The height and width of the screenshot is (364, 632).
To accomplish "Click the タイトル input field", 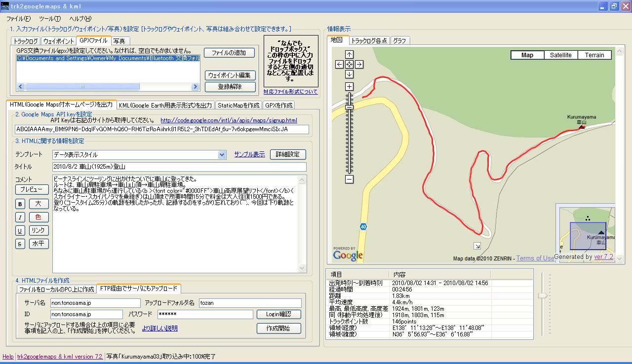I will [179, 167].
